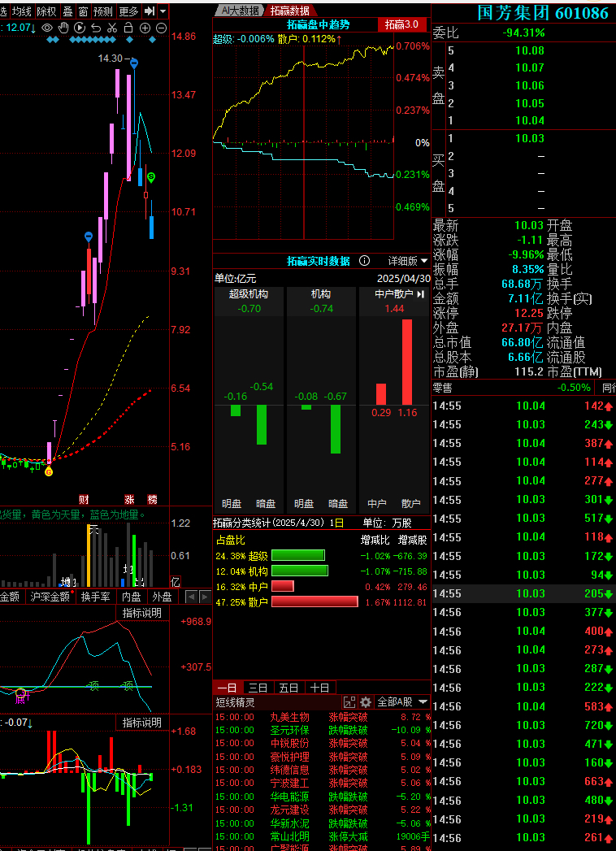Click the 国芳集团 601086 stock title
The height and width of the screenshot is (851, 616).
point(543,12)
